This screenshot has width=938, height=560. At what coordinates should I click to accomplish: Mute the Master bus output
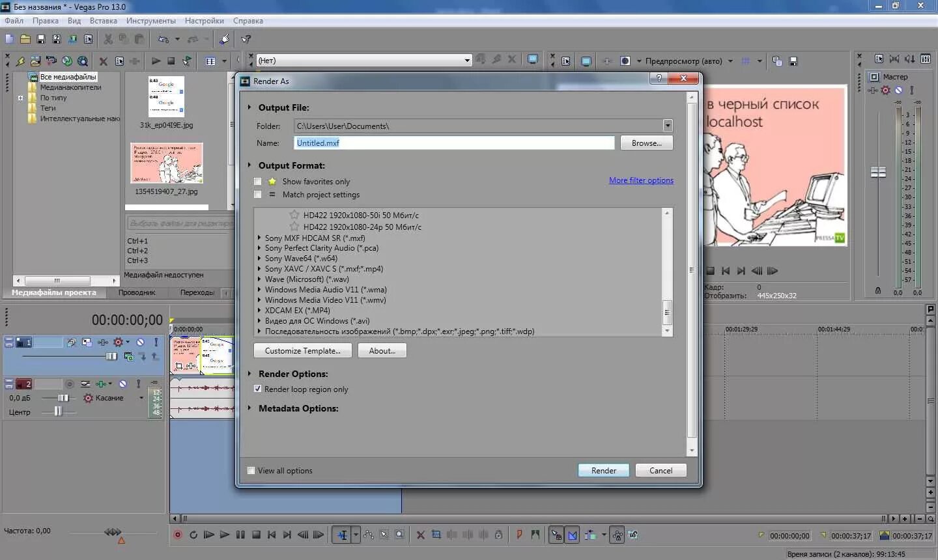899,91
